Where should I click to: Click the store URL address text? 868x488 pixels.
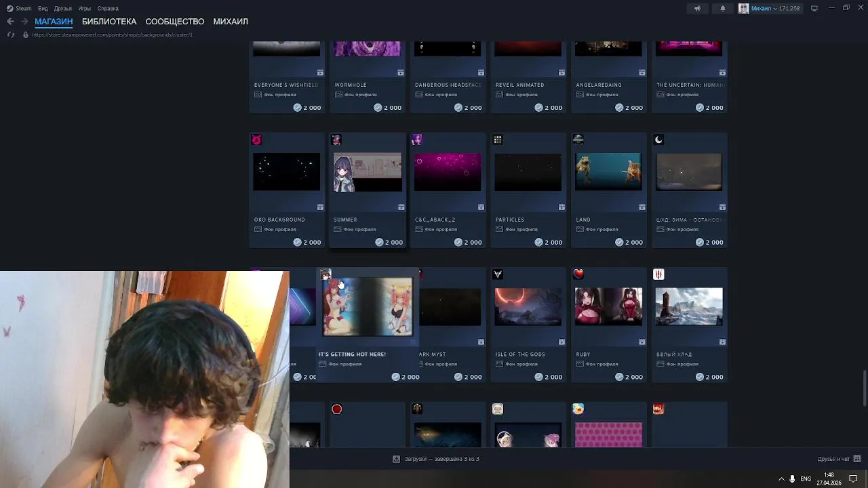point(113,35)
